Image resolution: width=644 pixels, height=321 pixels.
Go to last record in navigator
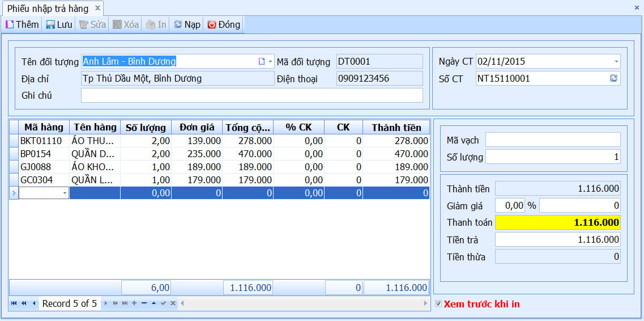[x=125, y=303]
